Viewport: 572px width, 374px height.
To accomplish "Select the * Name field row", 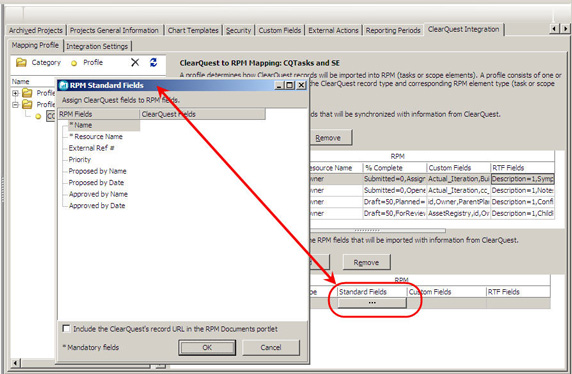I will pos(104,125).
